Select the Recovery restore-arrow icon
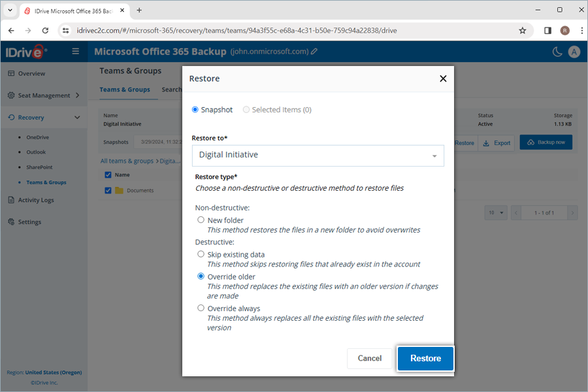588x392 pixels. point(10,117)
